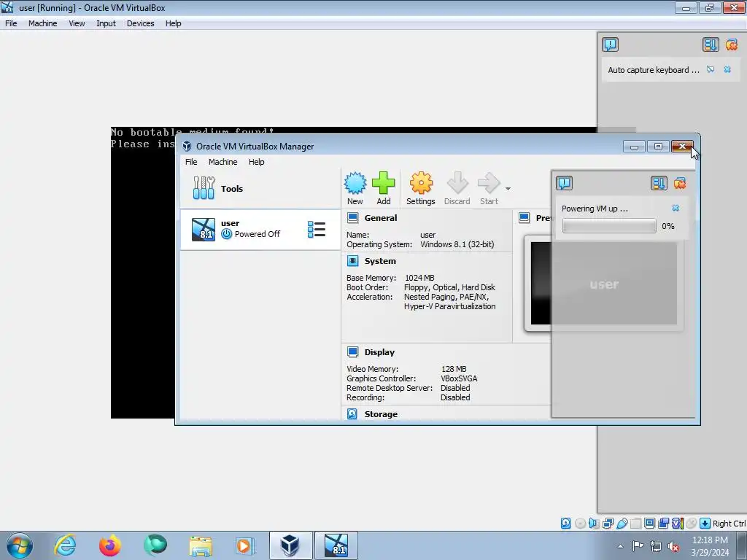747x560 pixels.
Task: Click the audio status bar indicator
Action: [x=594, y=524]
